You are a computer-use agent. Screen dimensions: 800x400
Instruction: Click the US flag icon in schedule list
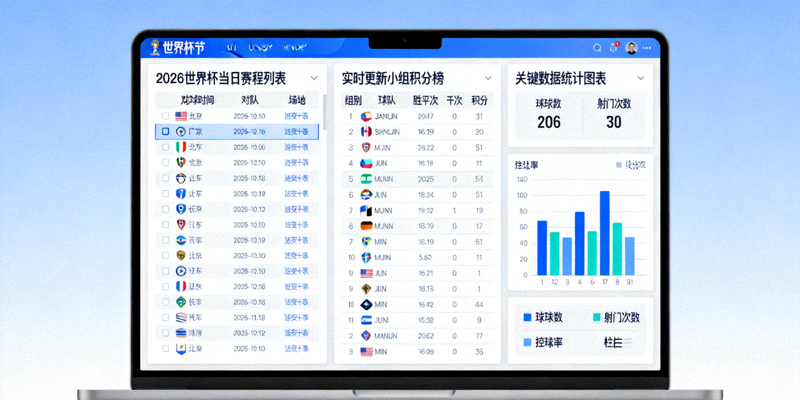click(x=181, y=116)
